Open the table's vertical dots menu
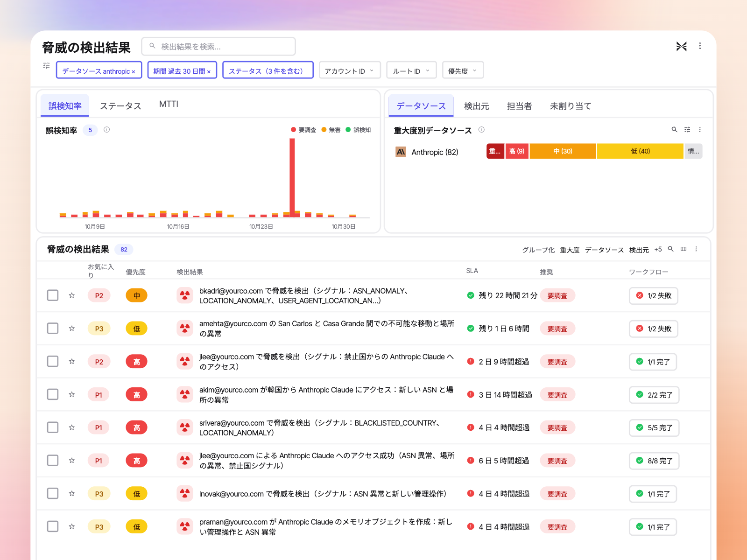This screenshot has width=747, height=560. pos(696,249)
